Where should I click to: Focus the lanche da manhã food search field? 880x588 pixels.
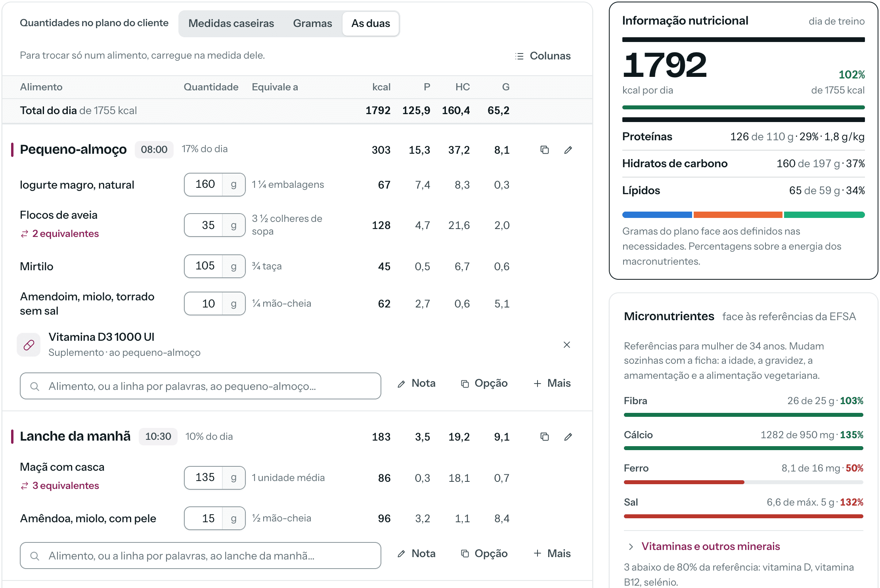(201, 556)
